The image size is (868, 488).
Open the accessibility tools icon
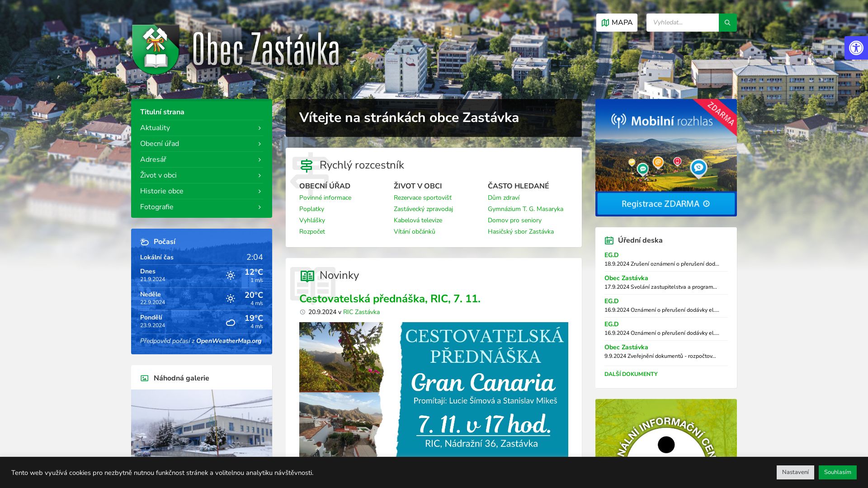click(856, 48)
